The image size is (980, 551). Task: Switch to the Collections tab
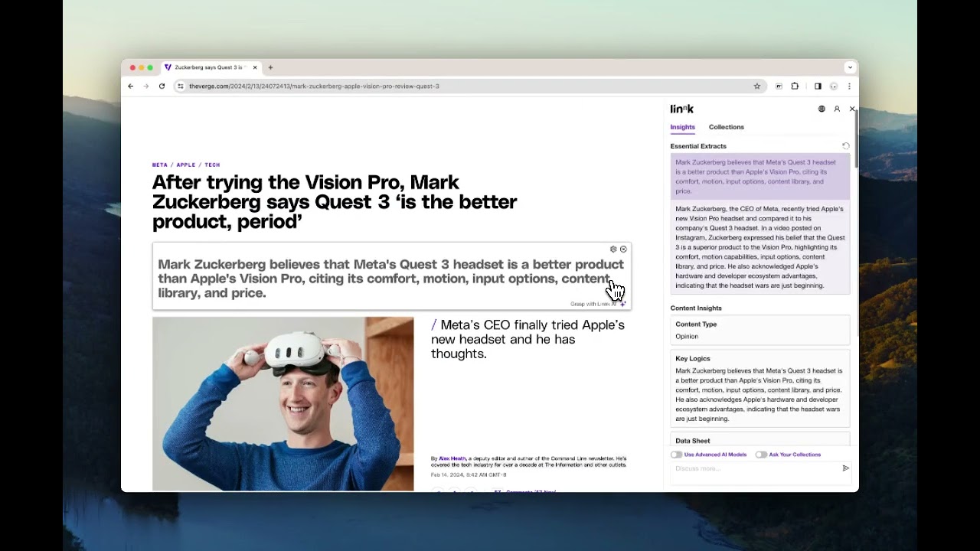726,127
